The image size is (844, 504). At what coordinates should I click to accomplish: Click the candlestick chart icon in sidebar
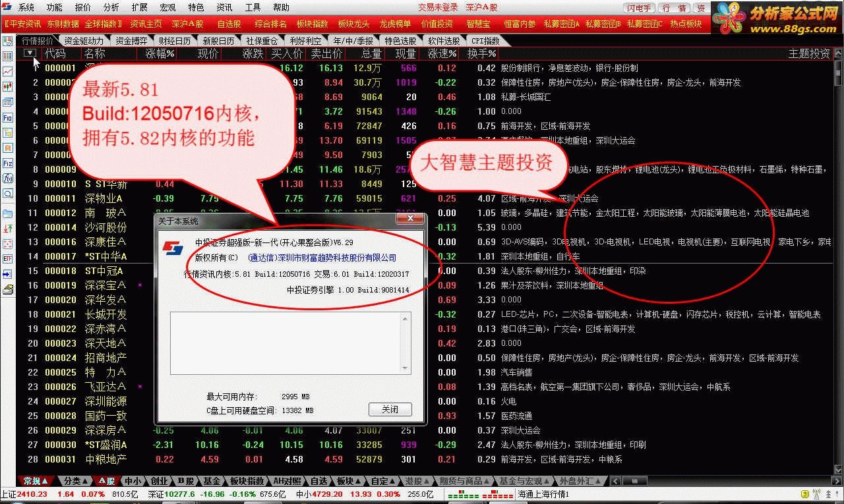7,86
